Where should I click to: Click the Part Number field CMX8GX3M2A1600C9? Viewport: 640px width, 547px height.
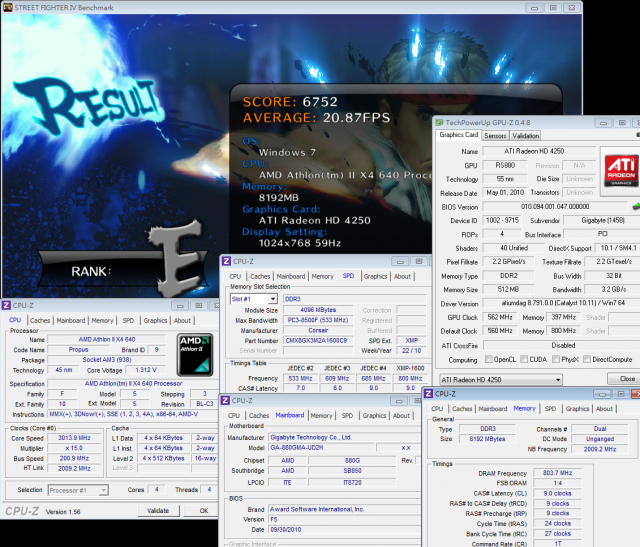click(x=318, y=340)
